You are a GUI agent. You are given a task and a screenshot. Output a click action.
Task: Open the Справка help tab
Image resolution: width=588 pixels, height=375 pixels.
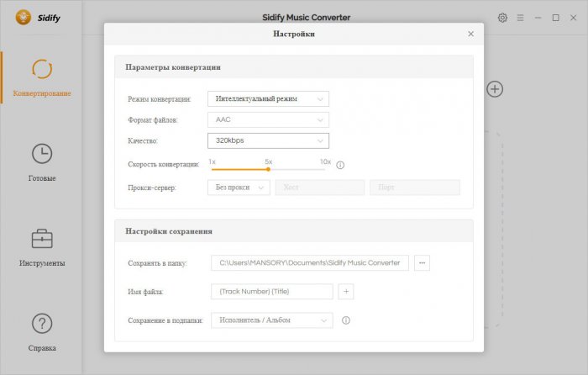[41, 332]
